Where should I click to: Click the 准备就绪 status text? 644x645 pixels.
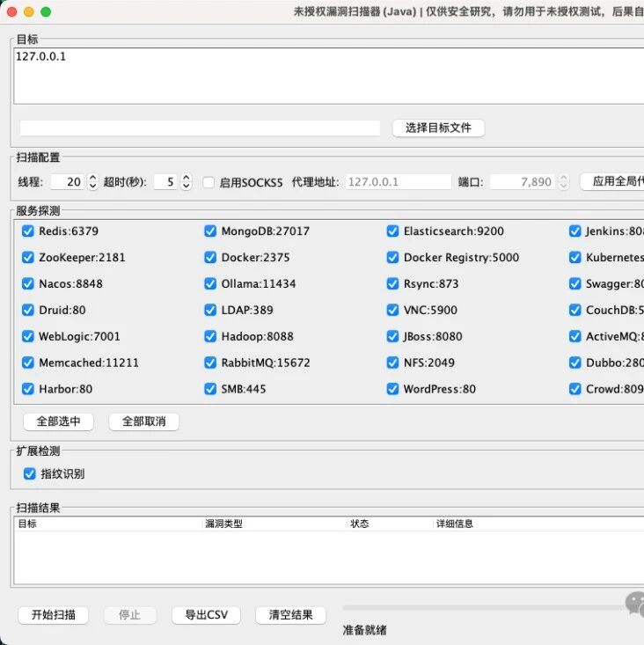point(364,630)
